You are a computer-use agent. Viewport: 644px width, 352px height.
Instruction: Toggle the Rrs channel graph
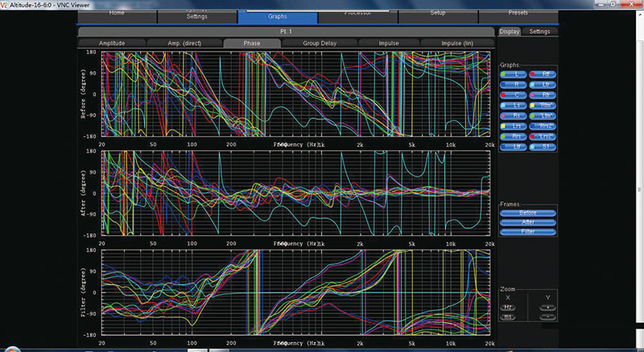pyautogui.click(x=514, y=136)
